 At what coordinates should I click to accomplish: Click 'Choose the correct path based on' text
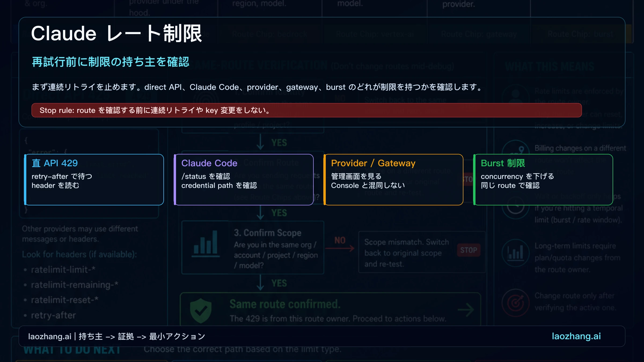(x=243, y=349)
